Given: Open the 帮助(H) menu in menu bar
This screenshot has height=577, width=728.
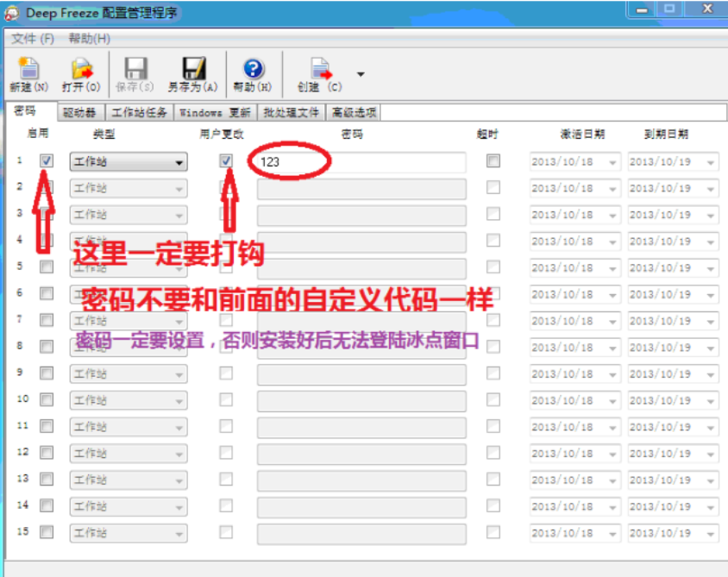Looking at the screenshot, I should 90,39.
